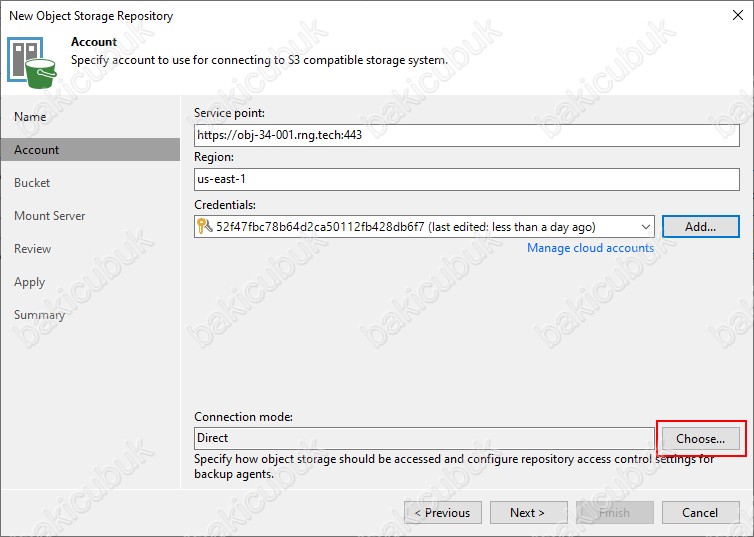Click the Account heading text

point(94,42)
